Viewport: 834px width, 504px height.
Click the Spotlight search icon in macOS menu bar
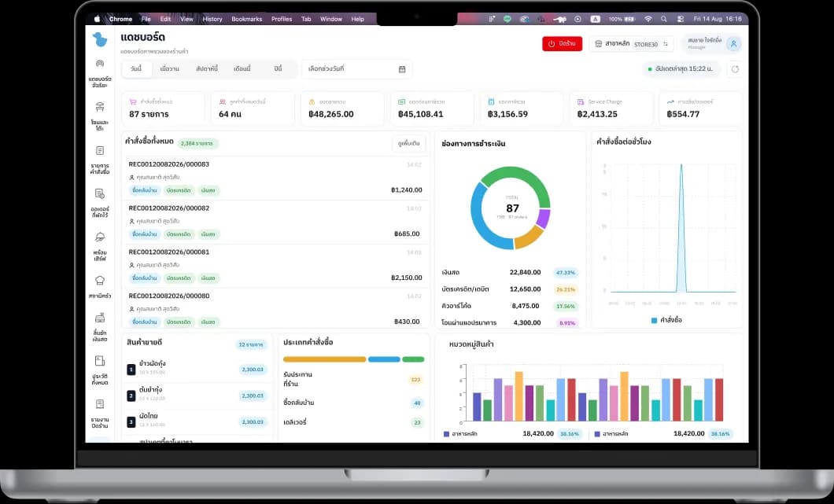pos(664,19)
